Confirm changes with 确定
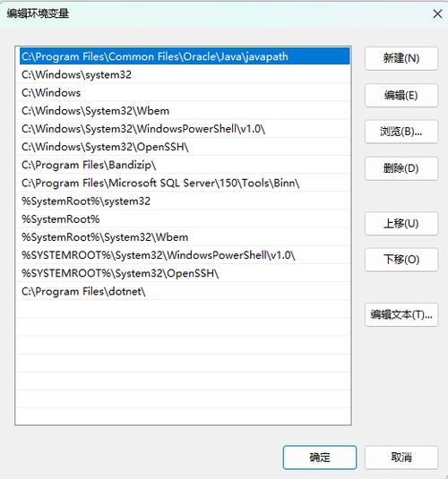This screenshot has width=448, height=479. click(320, 458)
